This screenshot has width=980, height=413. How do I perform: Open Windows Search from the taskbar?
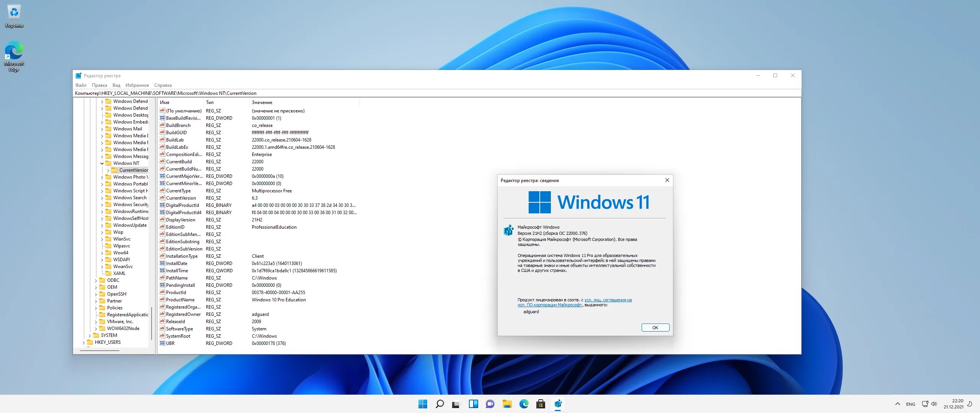point(439,403)
